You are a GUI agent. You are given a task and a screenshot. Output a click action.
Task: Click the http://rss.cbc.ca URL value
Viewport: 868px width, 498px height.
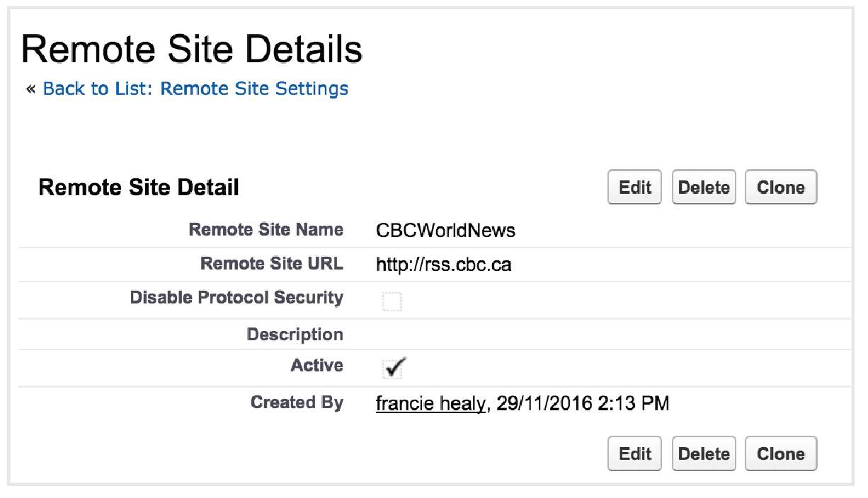(x=444, y=265)
